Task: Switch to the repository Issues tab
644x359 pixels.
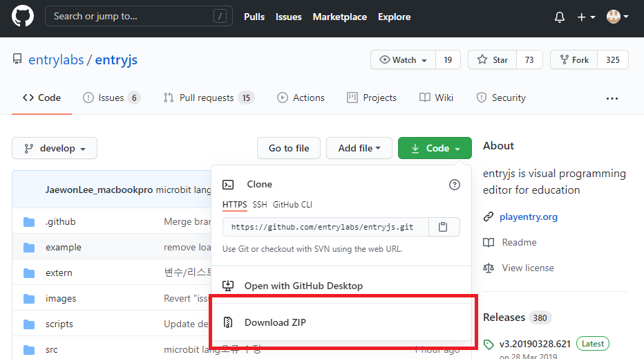Action: pos(112,98)
